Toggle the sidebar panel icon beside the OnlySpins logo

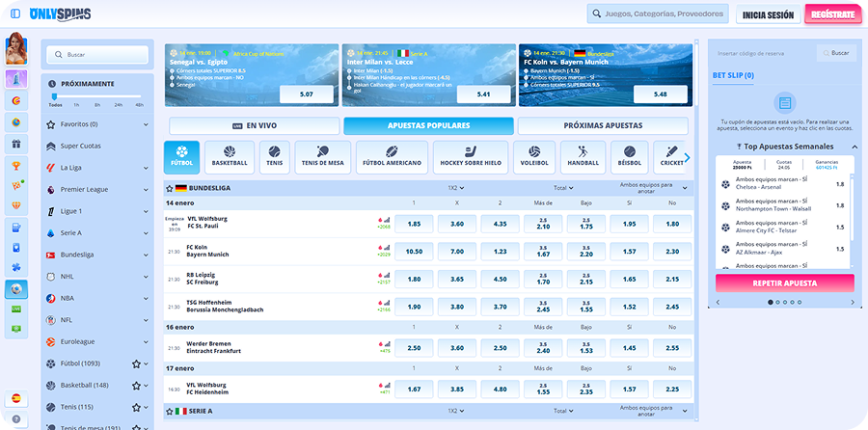click(x=15, y=13)
